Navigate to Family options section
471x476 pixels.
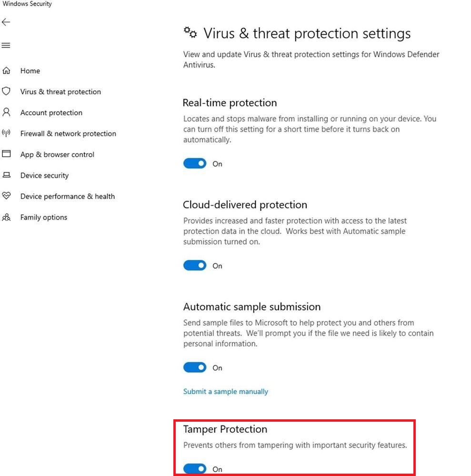[44, 217]
